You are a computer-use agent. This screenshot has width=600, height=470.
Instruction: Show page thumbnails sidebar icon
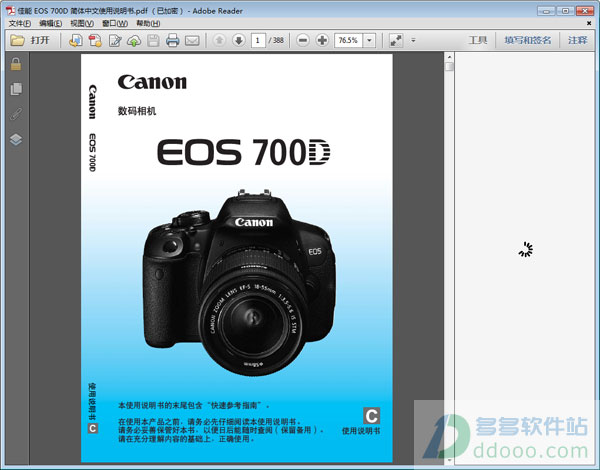pos(16,89)
